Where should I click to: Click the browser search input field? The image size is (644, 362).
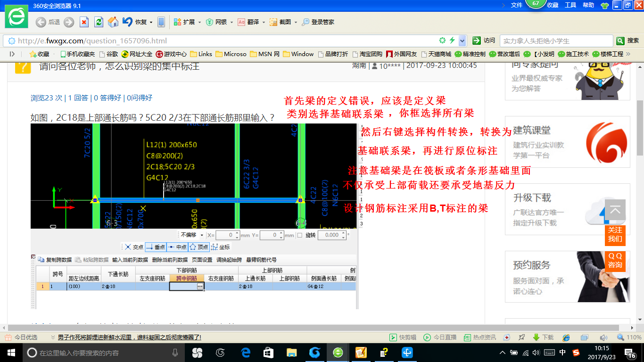tap(556, 41)
